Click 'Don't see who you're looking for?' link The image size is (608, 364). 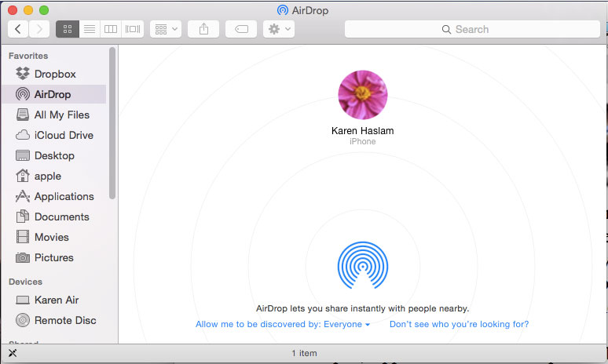coord(459,324)
